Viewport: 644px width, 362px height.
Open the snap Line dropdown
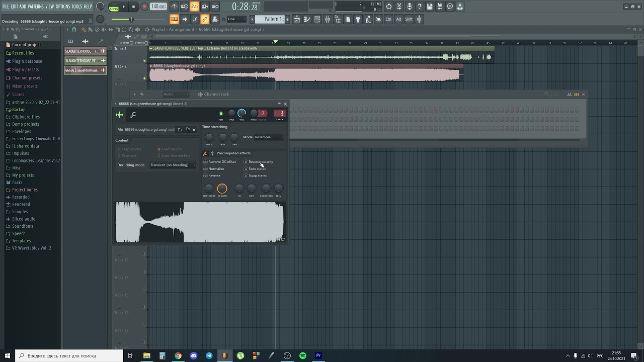point(236,19)
